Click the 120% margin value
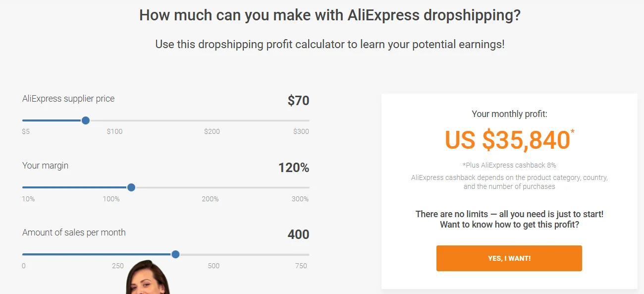Screen dimensions: 644x294 [294, 168]
